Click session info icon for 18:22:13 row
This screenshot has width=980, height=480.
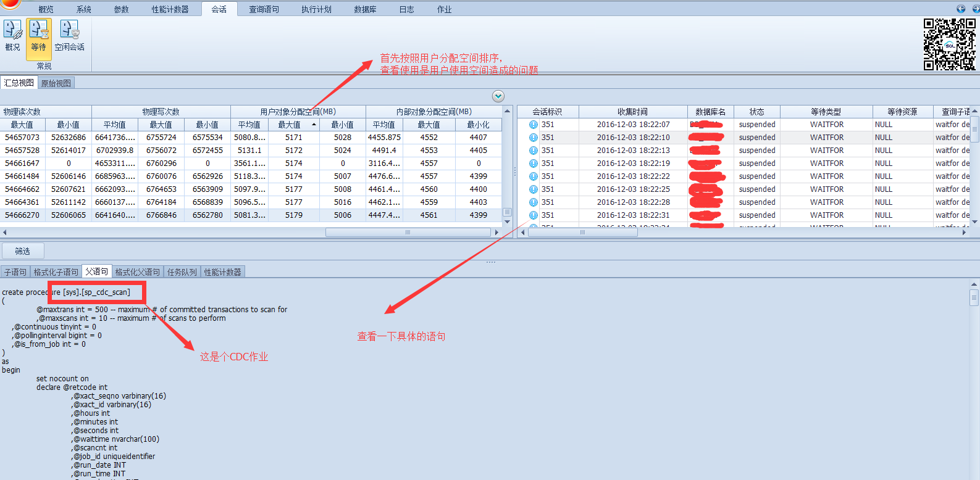[534, 151]
